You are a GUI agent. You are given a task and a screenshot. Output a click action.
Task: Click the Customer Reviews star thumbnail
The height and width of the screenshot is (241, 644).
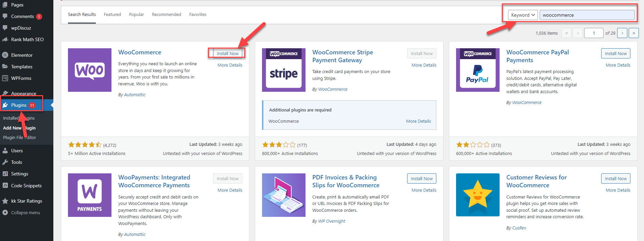(478, 195)
